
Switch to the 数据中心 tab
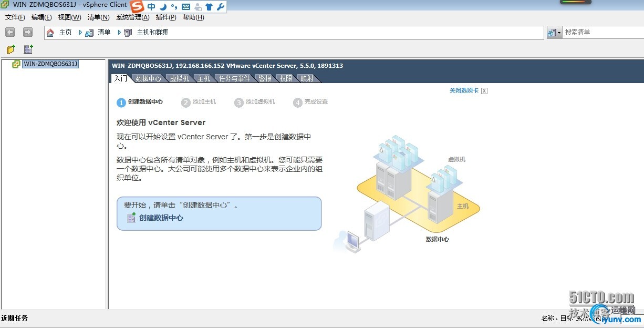(x=148, y=78)
